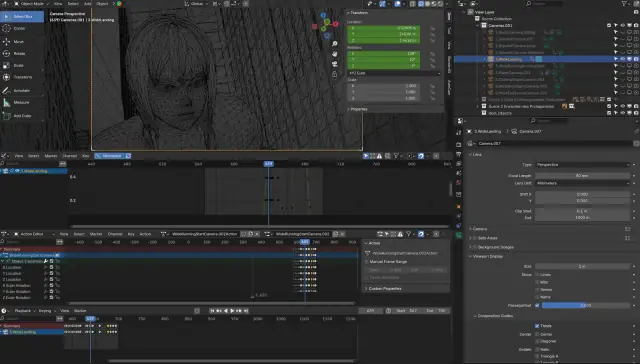
Task: Expand the Safe Areas panel
Action: 487,238
